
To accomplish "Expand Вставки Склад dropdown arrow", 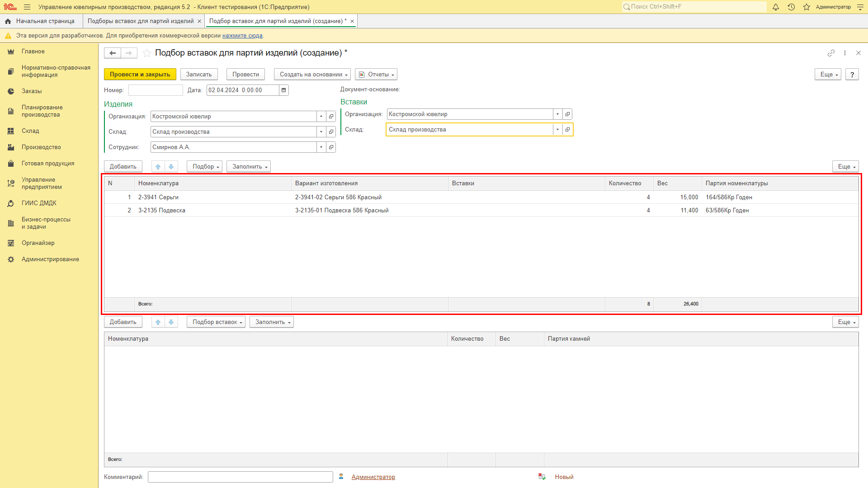I will tap(558, 129).
